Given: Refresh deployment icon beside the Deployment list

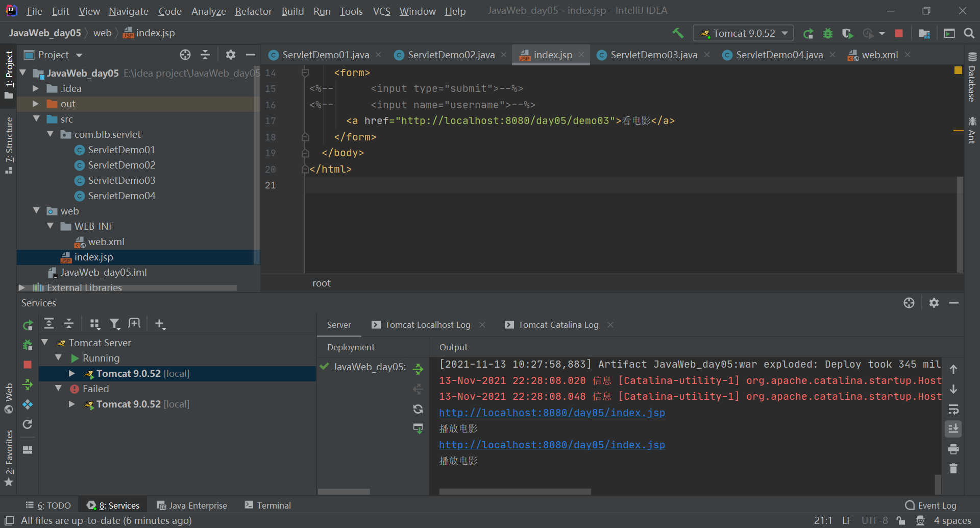Looking at the screenshot, I should click(418, 409).
